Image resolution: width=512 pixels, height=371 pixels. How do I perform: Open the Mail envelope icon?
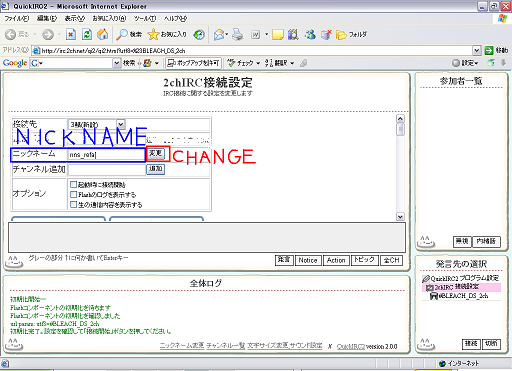click(x=220, y=34)
